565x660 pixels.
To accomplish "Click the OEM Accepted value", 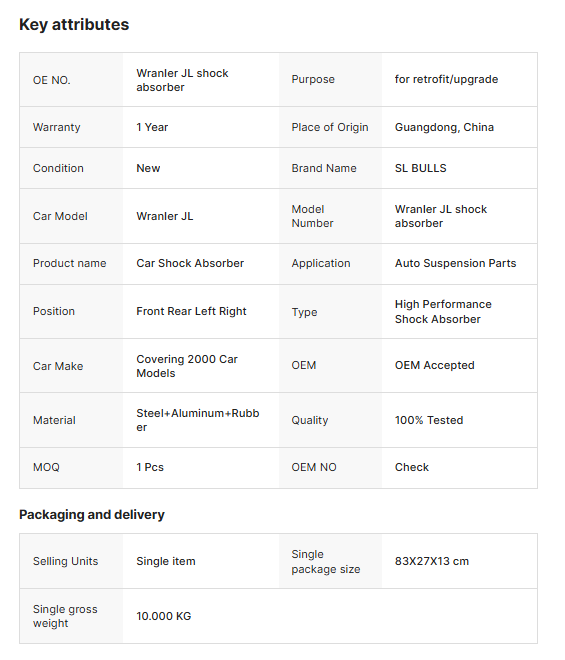I will pyautogui.click(x=434, y=365).
